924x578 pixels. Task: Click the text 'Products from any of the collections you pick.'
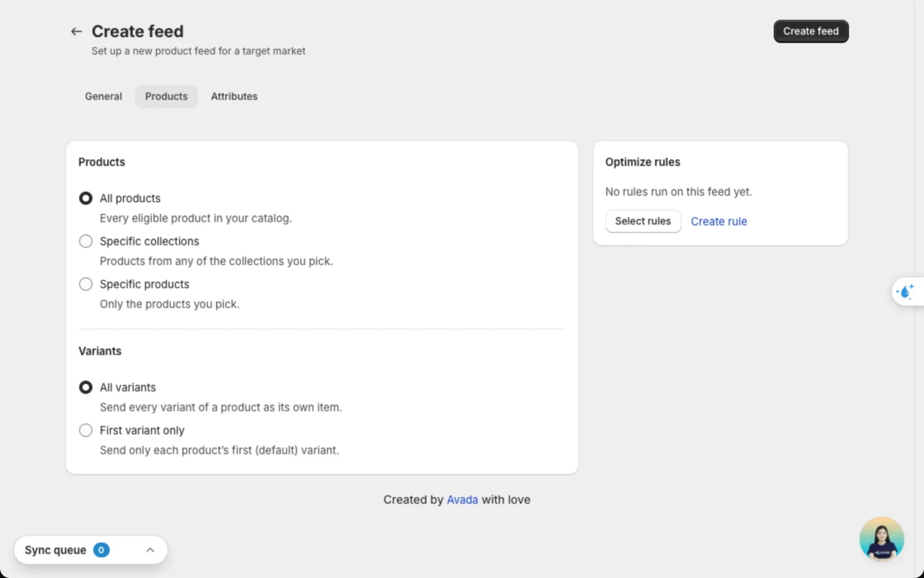pos(216,261)
